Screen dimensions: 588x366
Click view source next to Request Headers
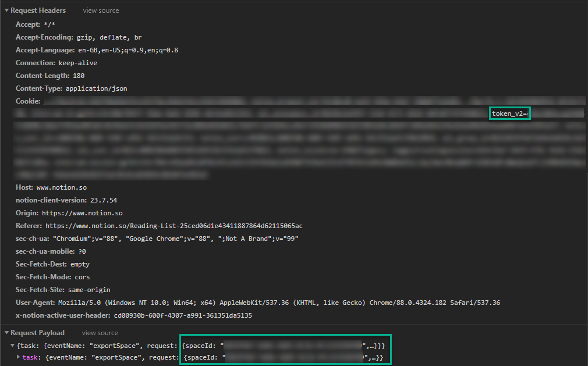point(101,10)
